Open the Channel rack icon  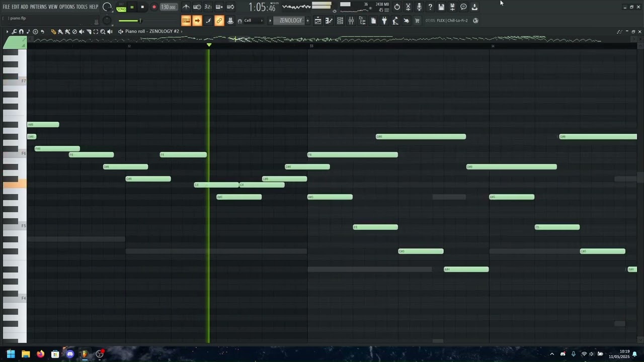pyautogui.click(x=340, y=21)
